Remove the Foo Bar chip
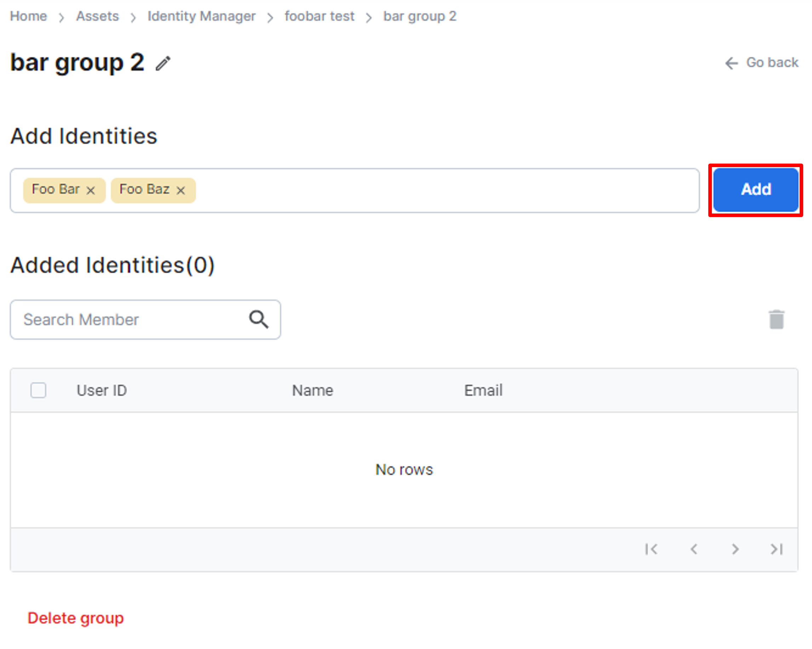Screen dimensions: 812x649 90,190
